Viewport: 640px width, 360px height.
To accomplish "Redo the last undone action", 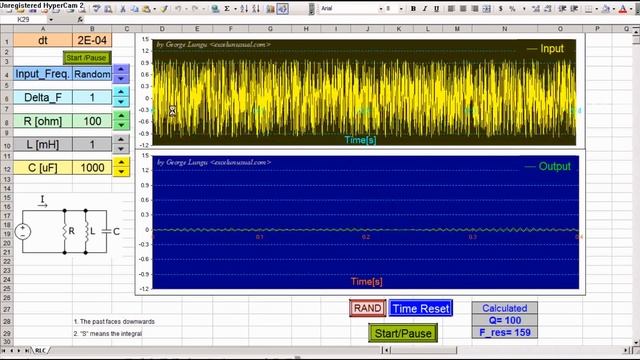I will 195,8.
